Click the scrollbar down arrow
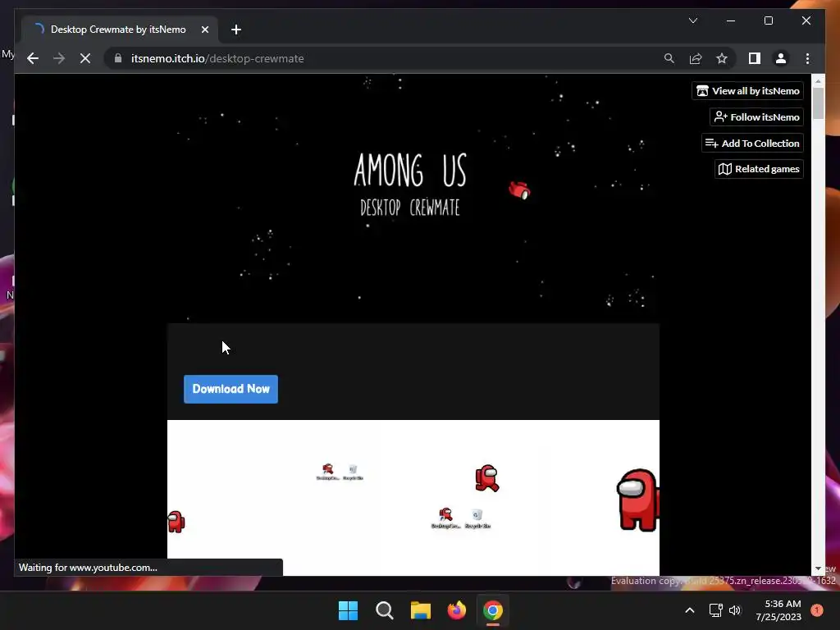The image size is (840, 630). coord(818,568)
